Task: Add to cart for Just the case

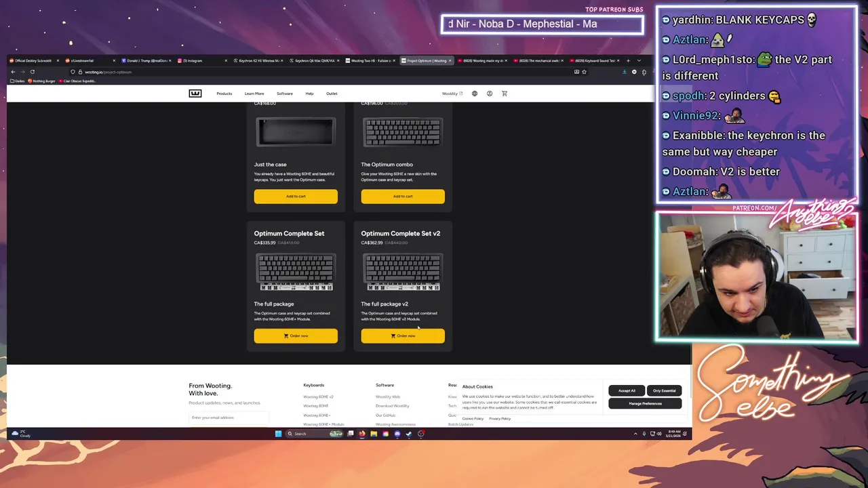Action: [296, 197]
